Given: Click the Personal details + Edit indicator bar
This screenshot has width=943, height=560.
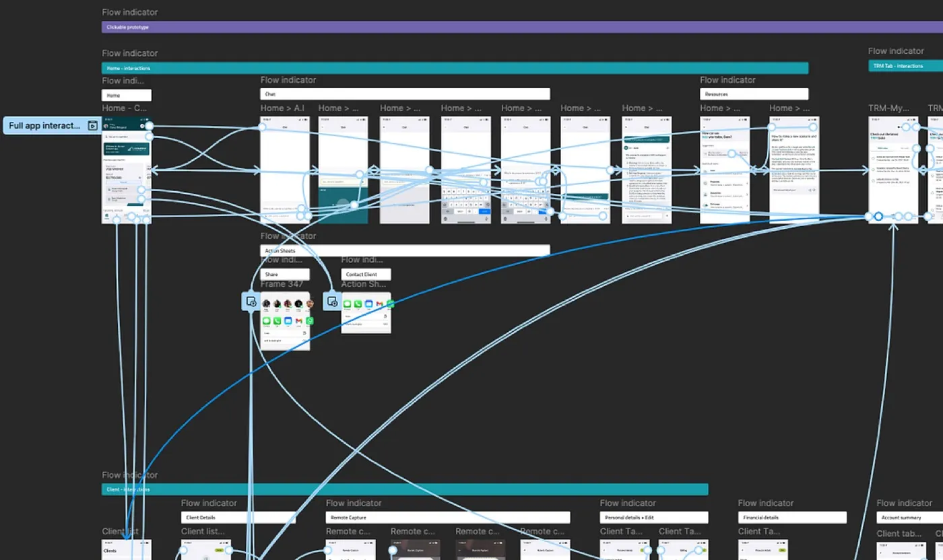Looking at the screenshot, I should [x=654, y=518].
